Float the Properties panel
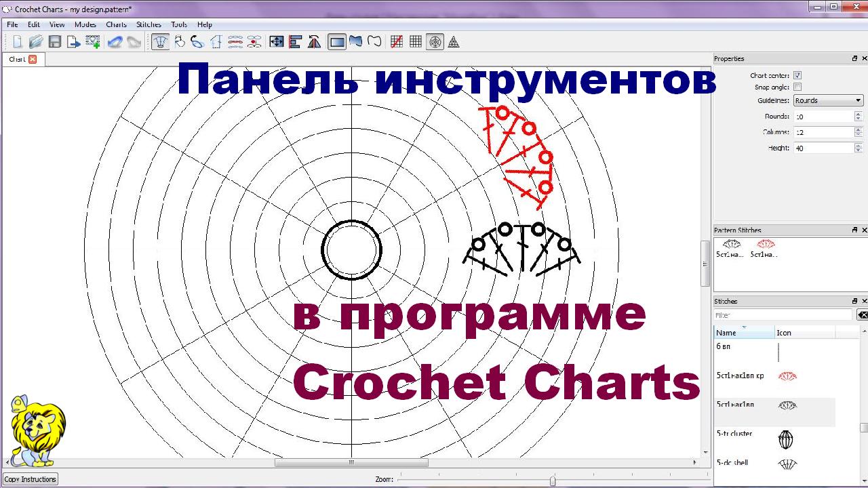This screenshot has width=868, height=488. click(854, 59)
